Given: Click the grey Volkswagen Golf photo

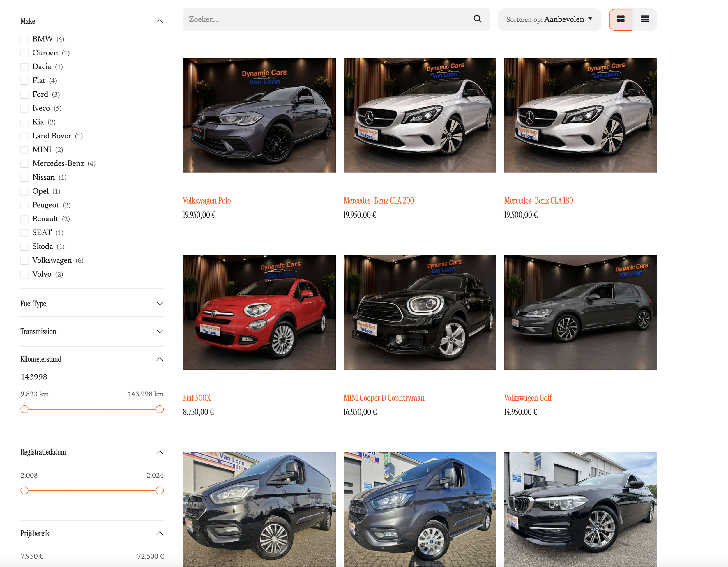Looking at the screenshot, I should [581, 312].
